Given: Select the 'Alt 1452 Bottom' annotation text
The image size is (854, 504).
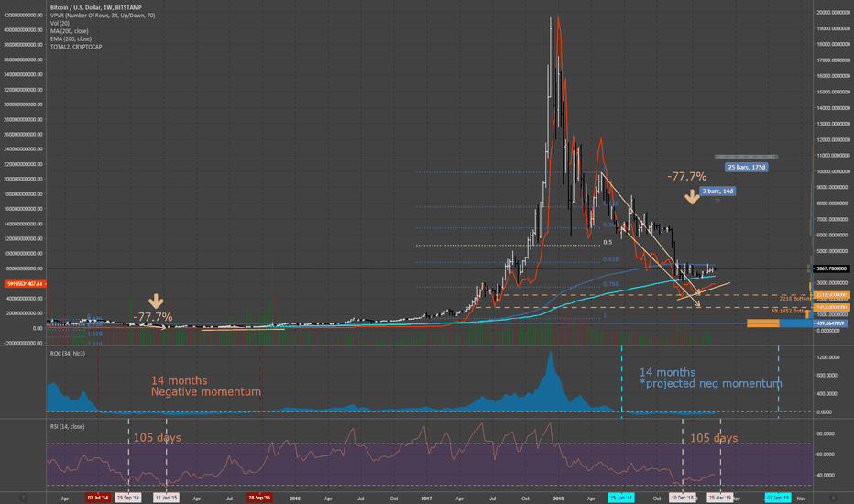Looking at the screenshot, I should click(x=791, y=311).
